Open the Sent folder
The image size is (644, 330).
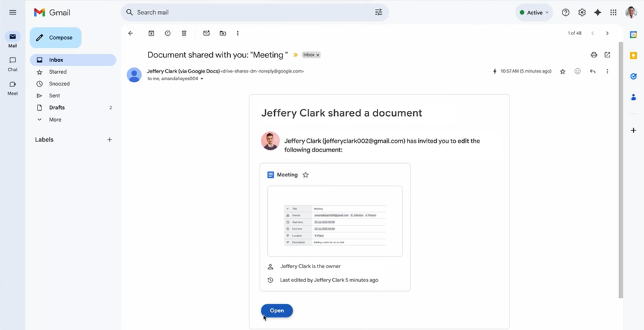[x=54, y=96]
